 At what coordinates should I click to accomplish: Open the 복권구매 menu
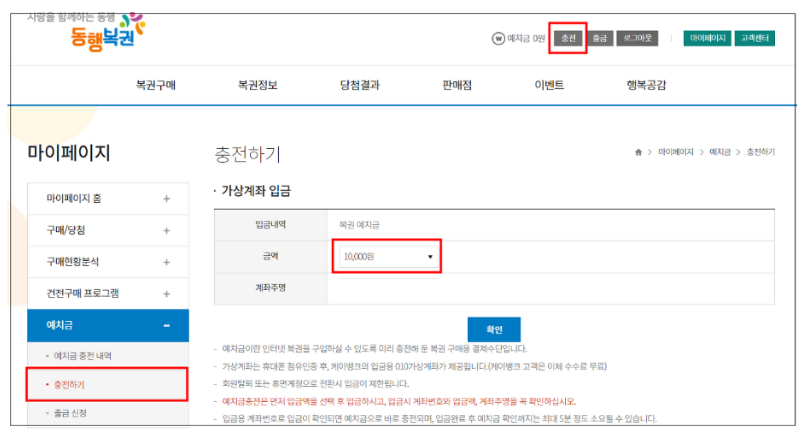pyautogui.click(x=156, y=85)
